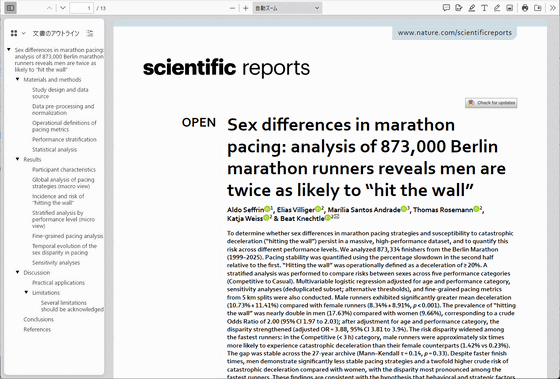Select the text annotation tool
560x379 pixels.
tap(484, 8)
